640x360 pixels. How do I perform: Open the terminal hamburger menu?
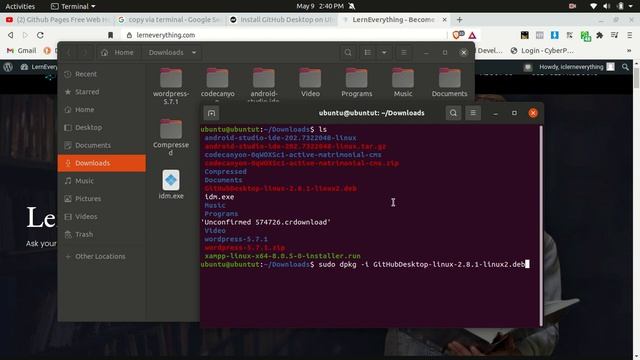point(473,113)
